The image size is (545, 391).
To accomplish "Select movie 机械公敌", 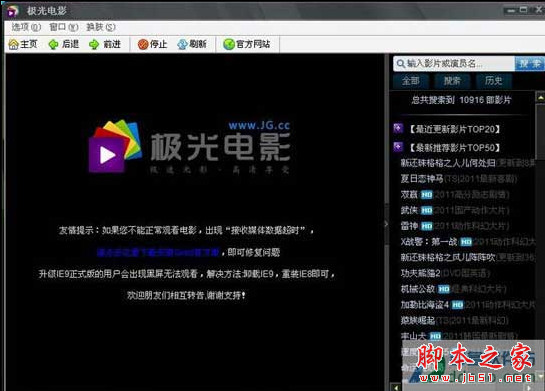I will click(418, 289).
